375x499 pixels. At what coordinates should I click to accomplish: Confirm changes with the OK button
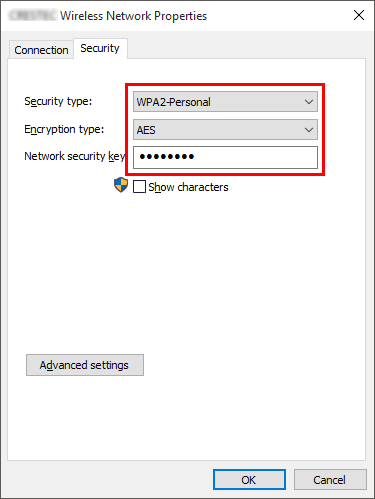(249, 480)
